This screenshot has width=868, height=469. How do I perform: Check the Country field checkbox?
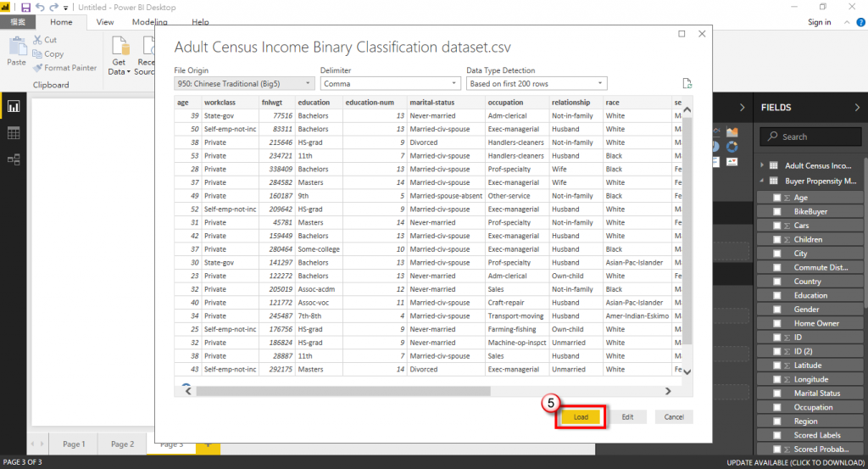coord(776,282)
